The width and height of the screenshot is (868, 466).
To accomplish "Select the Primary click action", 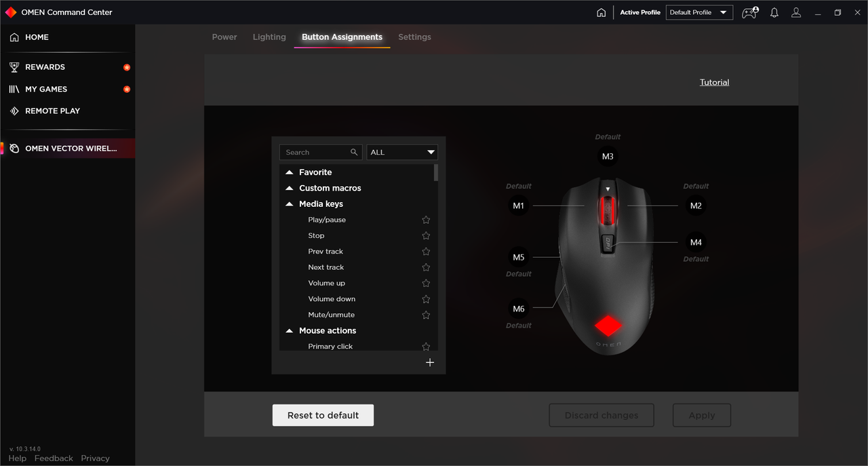I will 330,346.
